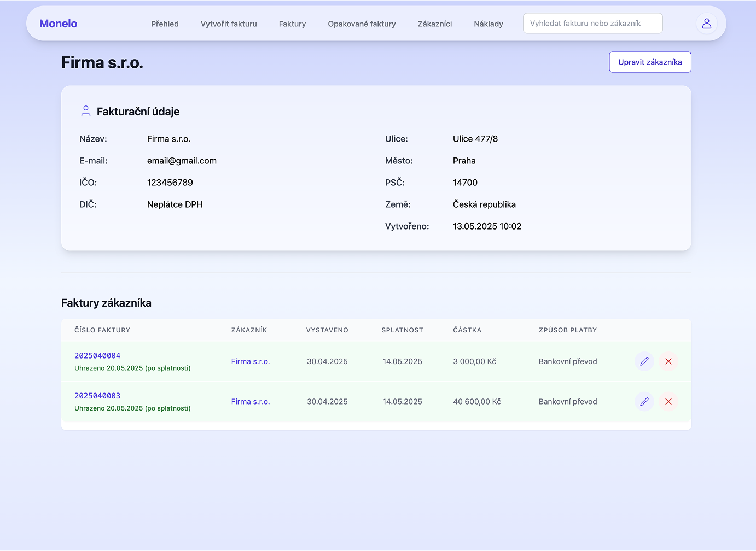Click Bankovní převod in row 2025040004
756x551 pixels.
[x=568, y=361]
